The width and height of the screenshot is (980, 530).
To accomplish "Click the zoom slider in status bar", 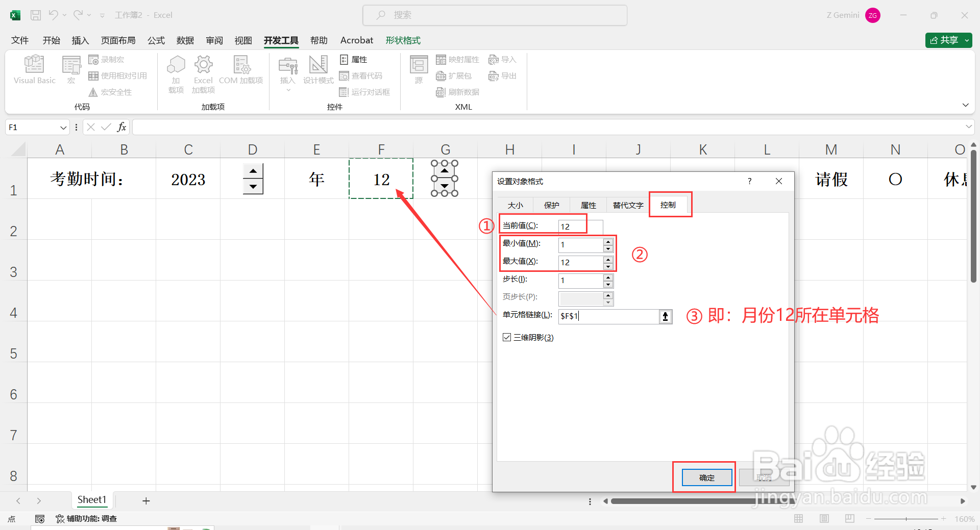I will 906,519.
